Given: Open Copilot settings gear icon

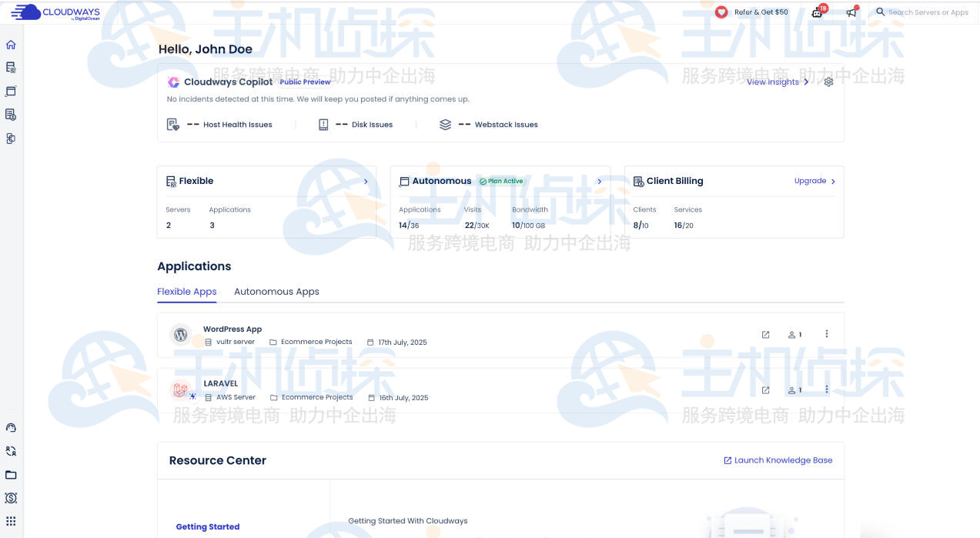Looking at the screenshot, I should pos(828,82).
